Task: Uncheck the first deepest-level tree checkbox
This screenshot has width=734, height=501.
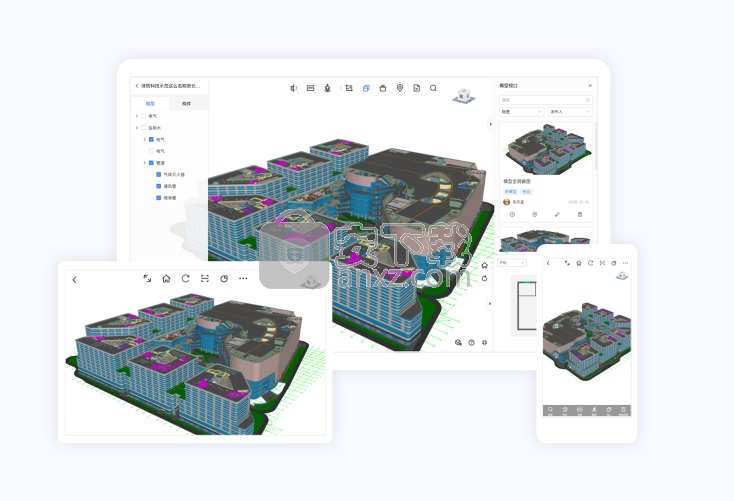Action: [x=159, y=175]
